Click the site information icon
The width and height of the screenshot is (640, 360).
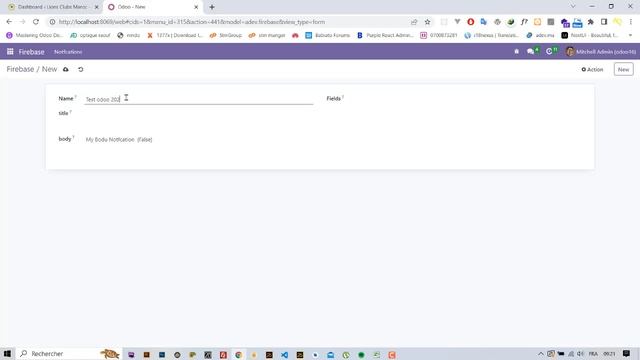(x=52, y=22)
